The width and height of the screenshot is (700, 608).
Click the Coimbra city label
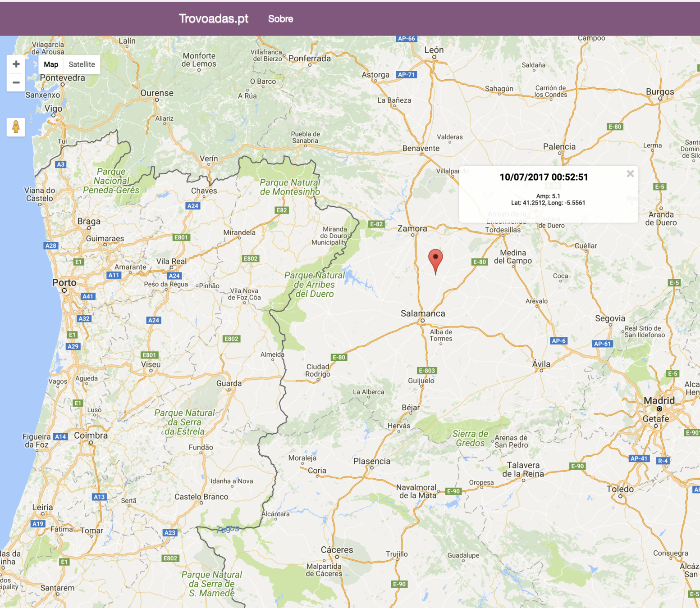(91, 436)
